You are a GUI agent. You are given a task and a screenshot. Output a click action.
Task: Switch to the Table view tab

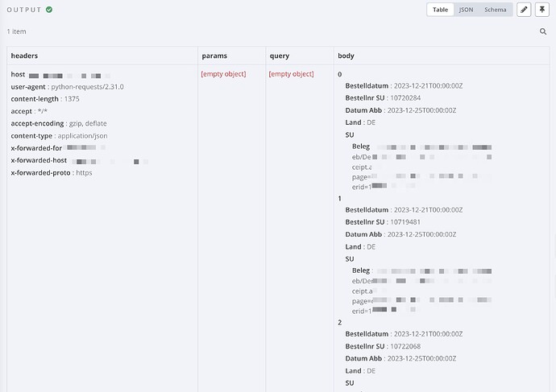[440, 10]
